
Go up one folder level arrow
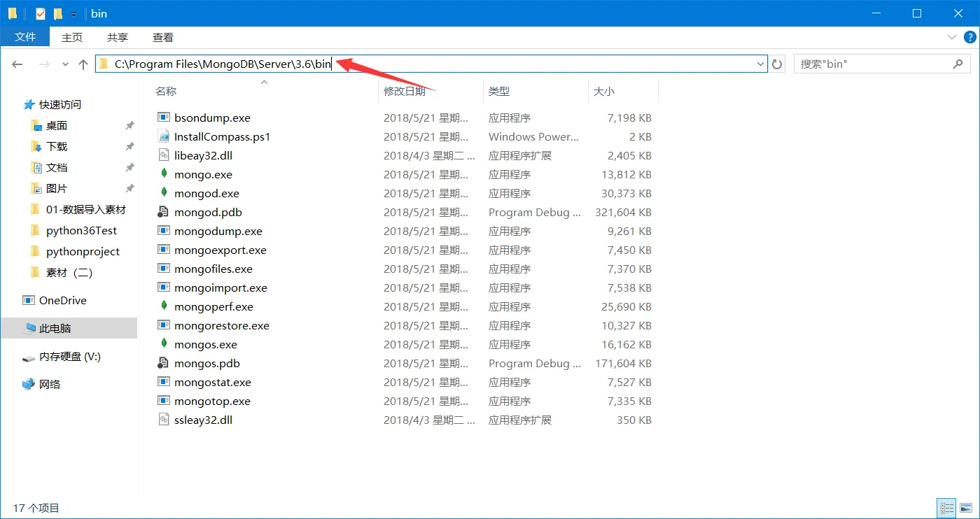click(83, 64)
